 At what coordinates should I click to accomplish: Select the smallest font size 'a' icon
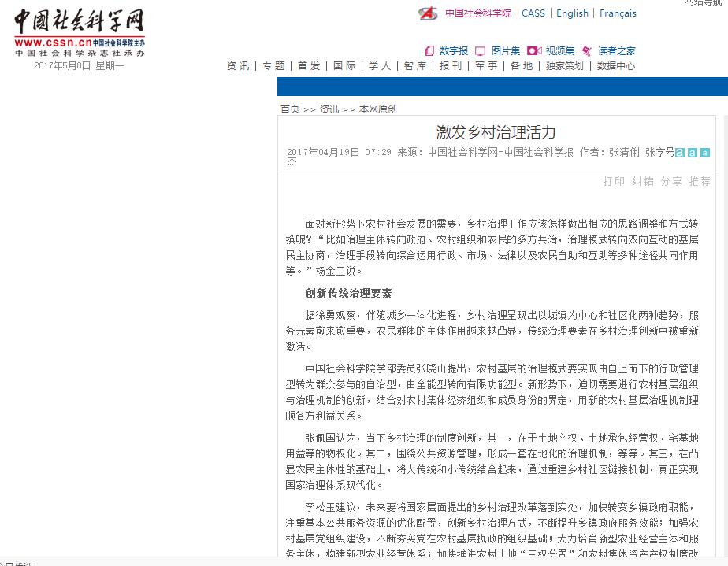click(x=705, y=153)
